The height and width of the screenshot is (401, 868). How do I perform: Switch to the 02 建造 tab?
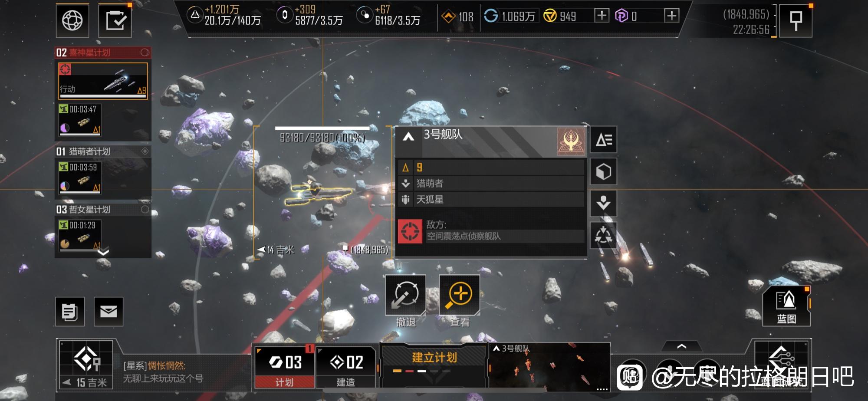click(346, 367)
